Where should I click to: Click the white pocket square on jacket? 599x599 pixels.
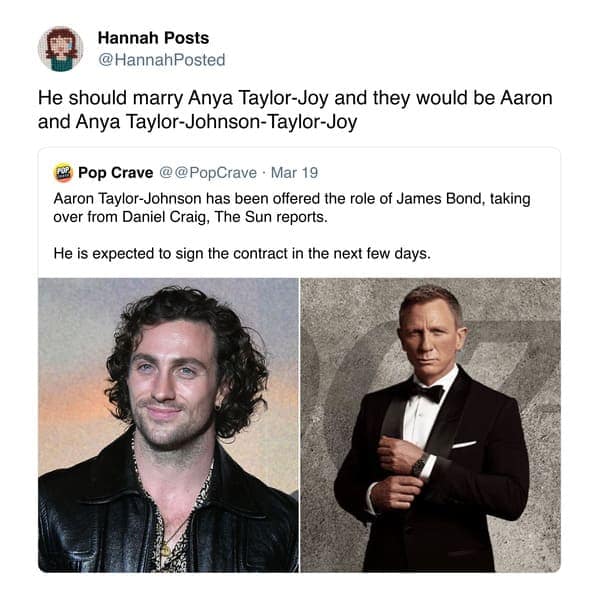point(464,444)
